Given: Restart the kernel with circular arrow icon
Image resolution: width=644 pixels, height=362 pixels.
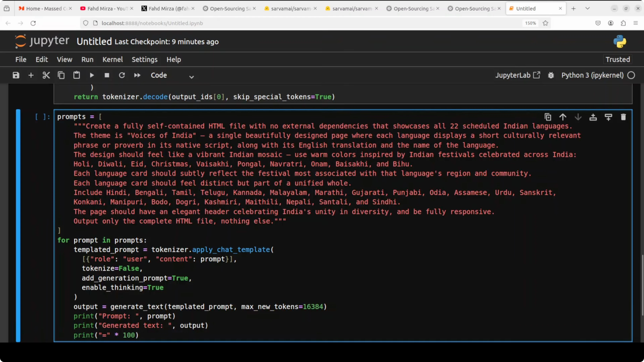Looking at the screenshot, I should coord(122,75).
